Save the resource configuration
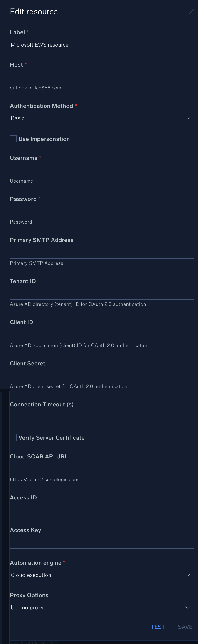The image size is (198, 644). 185,627
